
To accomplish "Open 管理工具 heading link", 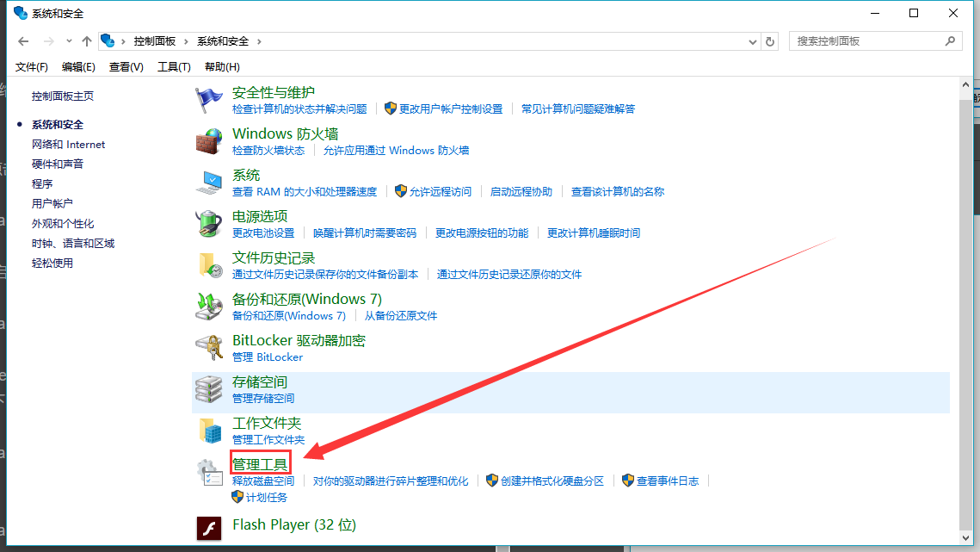I will [260, 464].
